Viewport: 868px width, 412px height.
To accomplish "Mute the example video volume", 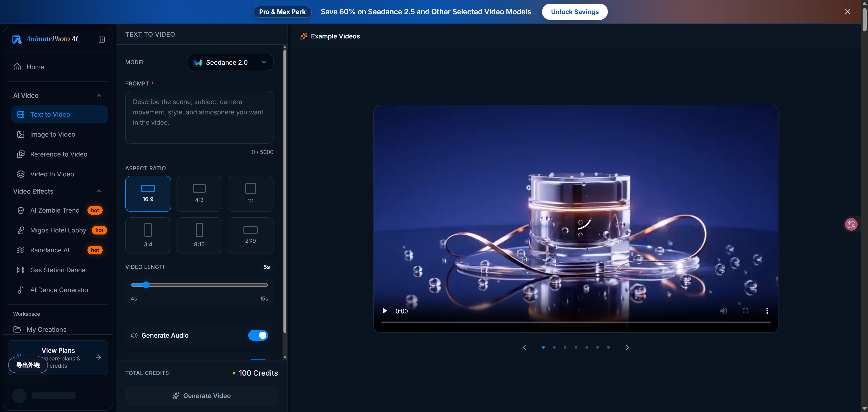I will (x=723, y=311).
